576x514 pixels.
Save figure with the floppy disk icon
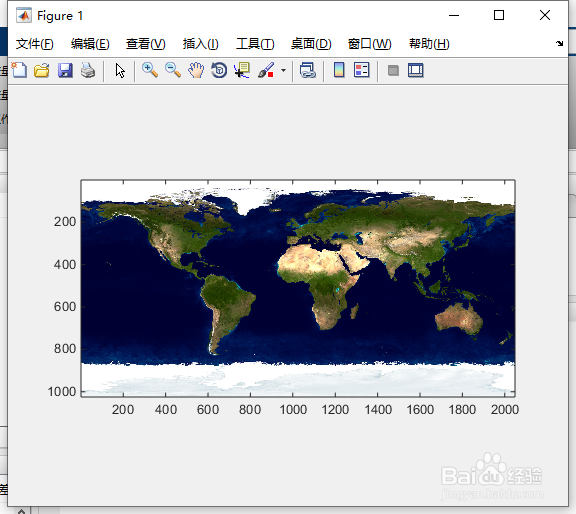65,70
